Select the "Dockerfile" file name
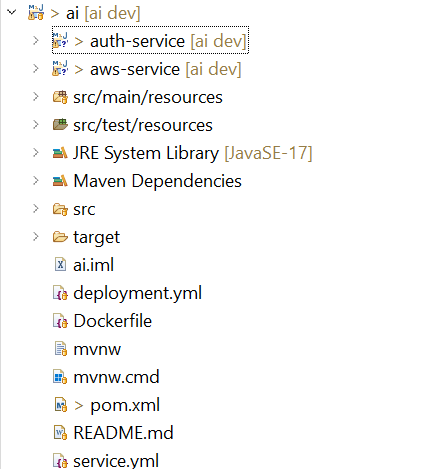424x469 pixels. click(112, 321)
